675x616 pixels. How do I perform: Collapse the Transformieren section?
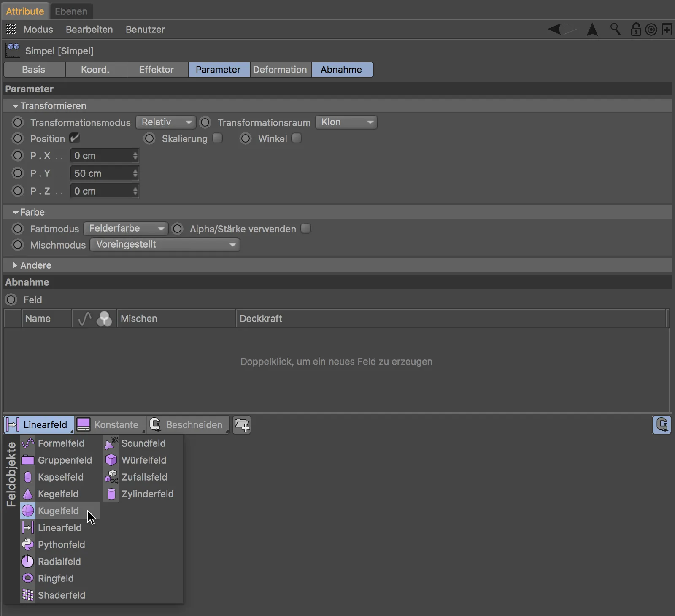pos(16,106)
